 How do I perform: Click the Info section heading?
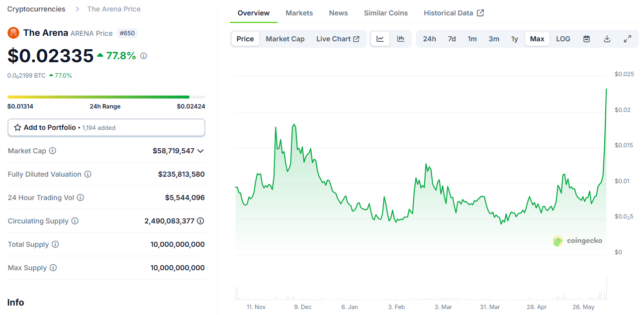[x=16, y=303]
